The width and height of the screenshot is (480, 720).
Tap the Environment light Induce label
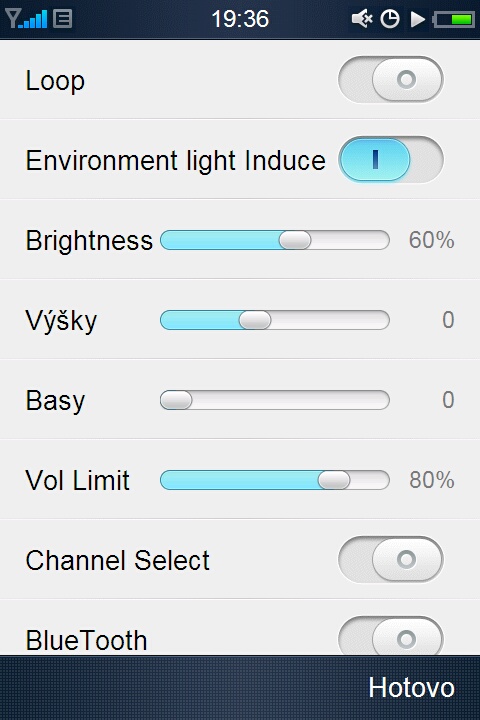coord(175,161)
